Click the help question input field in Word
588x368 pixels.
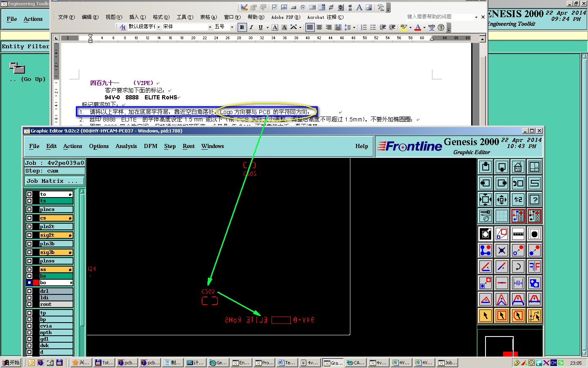click(439, 17)
